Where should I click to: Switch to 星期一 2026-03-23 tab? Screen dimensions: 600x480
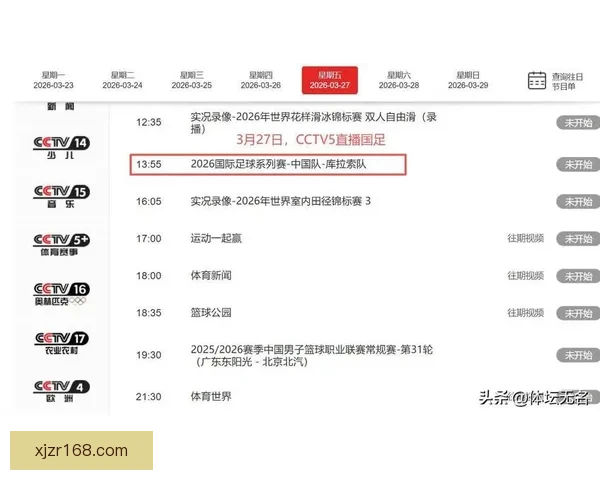pos(53,80)
